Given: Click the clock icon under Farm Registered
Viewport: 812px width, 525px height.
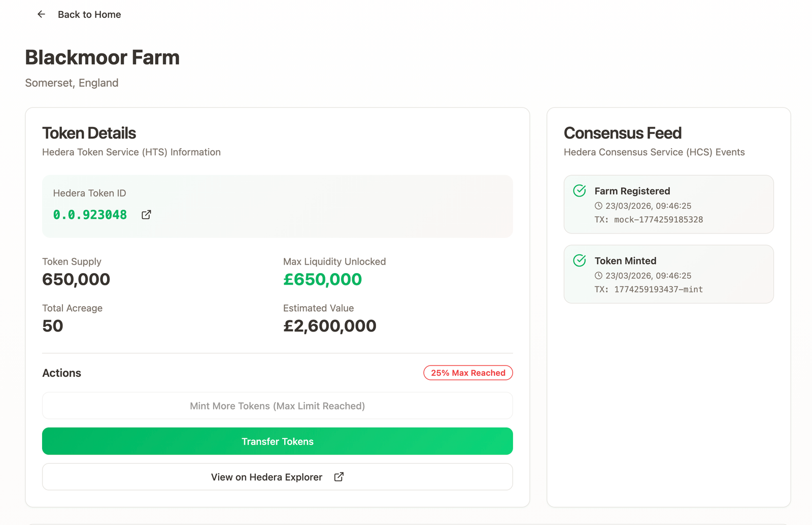Looking at the screenshot, I should [598, 206].
